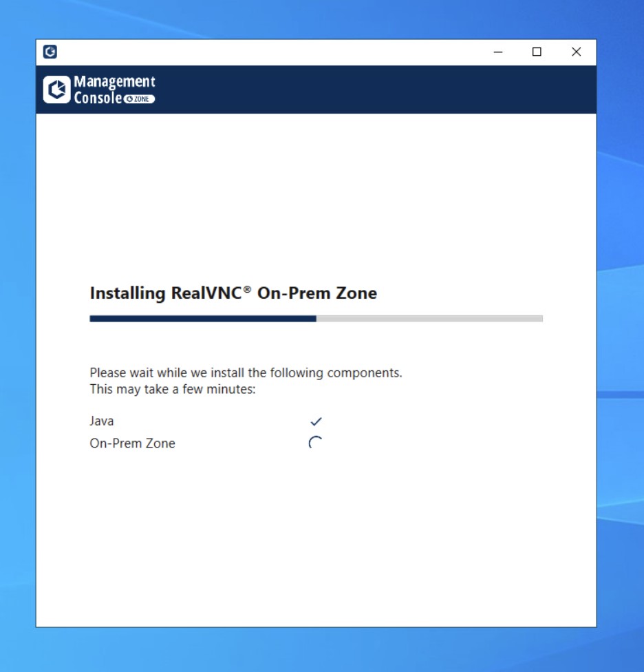Select the installer application icon top left
The width and height of the screenshot is (644, 672).
click(x=51, y=52)
